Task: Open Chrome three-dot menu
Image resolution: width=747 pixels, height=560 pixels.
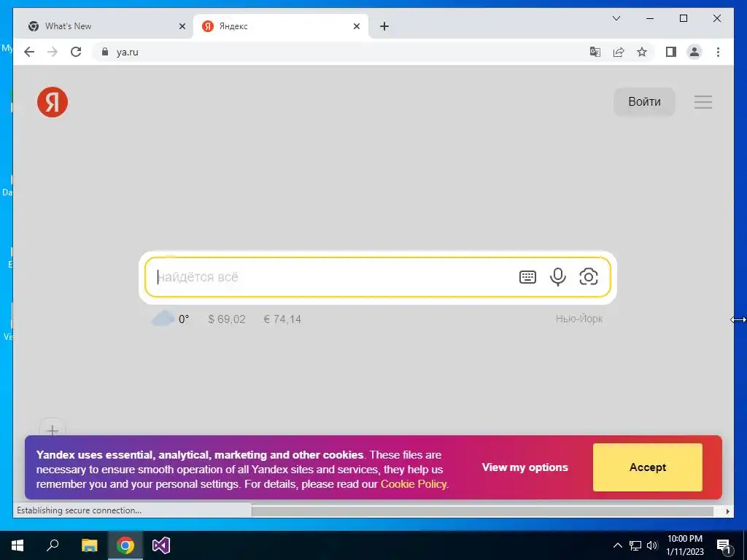Action: (x=718, y=52)
